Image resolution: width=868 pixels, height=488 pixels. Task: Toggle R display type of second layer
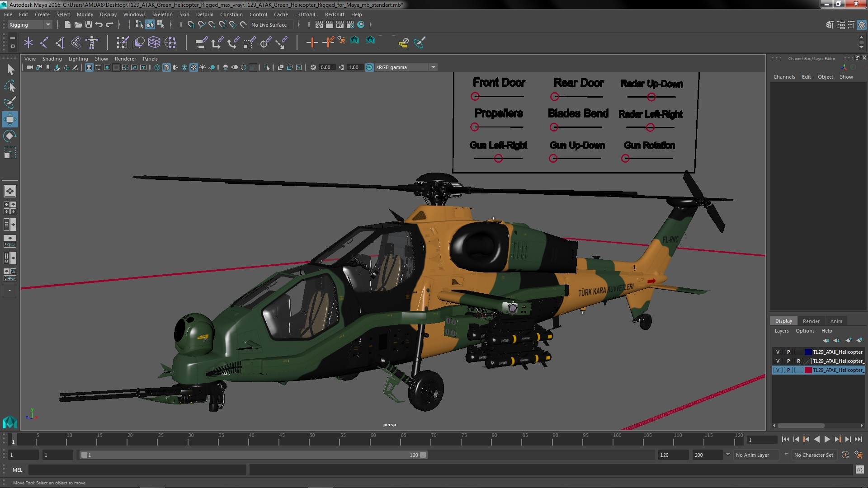[798, 361]
